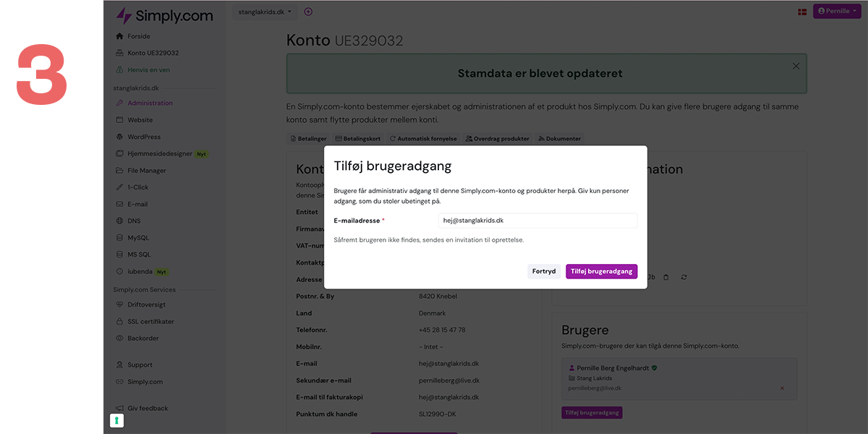Click the plus icon beside the domain selector

click(308, 12)
